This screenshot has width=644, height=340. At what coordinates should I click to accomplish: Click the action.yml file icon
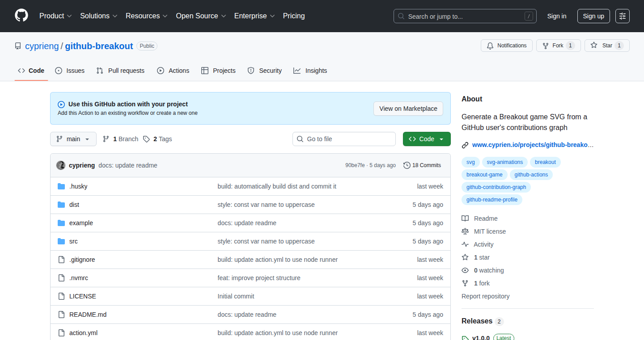[61, 333]
